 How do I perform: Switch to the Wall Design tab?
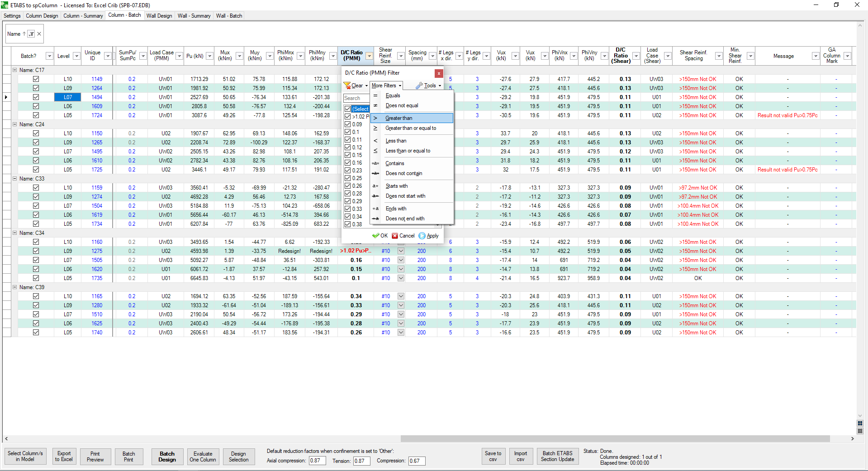(x=159, y=16)
